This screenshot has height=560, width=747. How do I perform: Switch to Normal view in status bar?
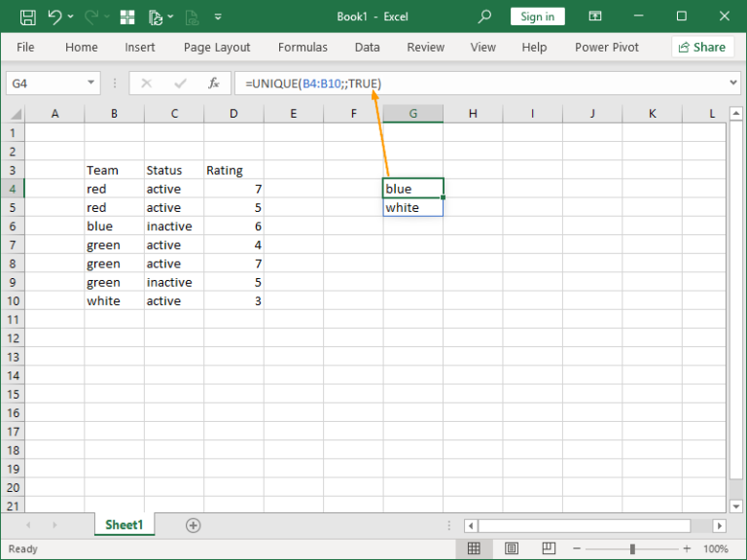coord(474,549)
